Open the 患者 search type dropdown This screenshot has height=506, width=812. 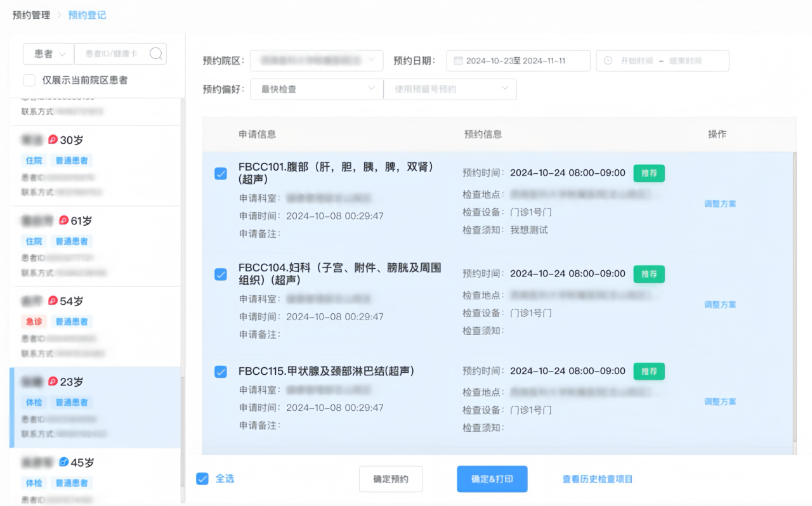49,54
